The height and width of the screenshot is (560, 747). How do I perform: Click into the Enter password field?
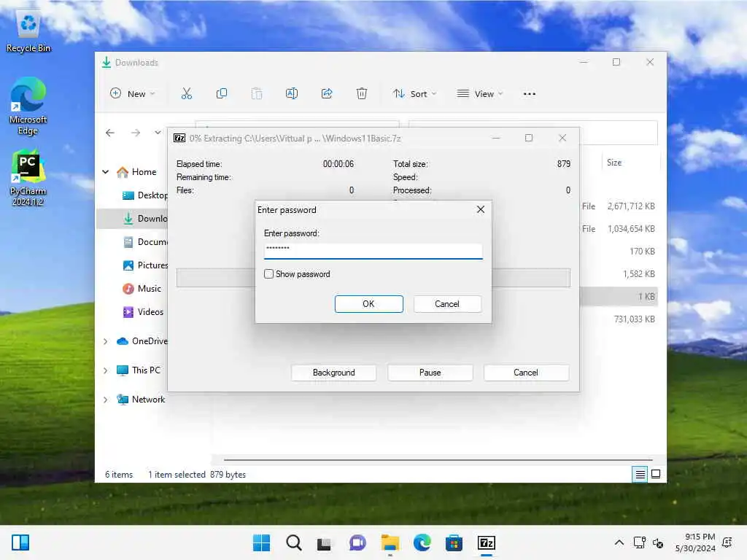click(373, 251)
